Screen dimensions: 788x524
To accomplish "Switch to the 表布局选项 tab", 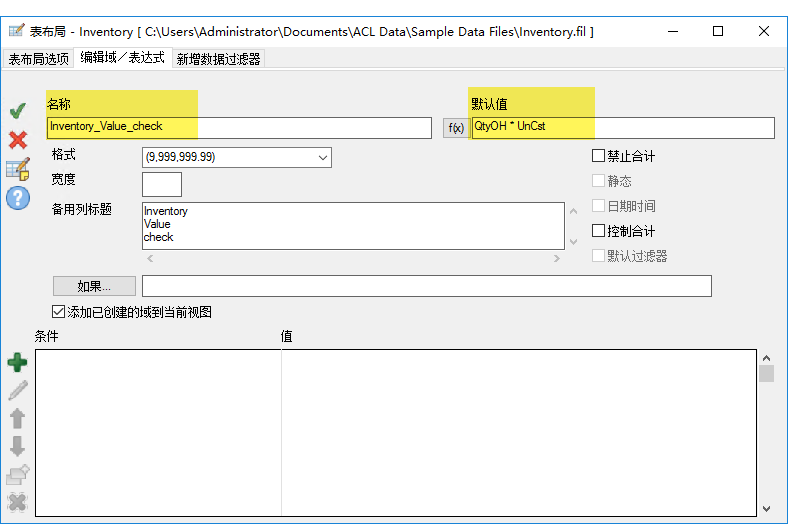I will [x=39, y=59].
